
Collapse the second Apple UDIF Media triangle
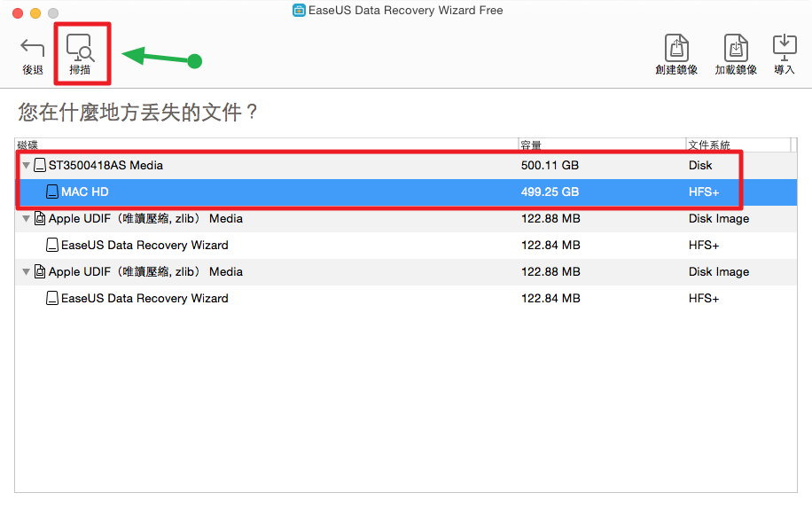(x=26, y=272)
